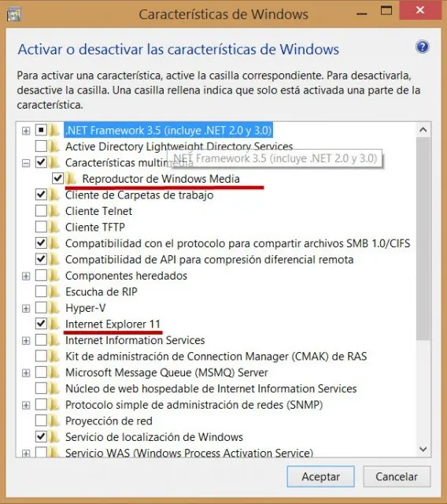Select Active Directory Lightweight Directory Services row
This screenshot has width=447, height=504.
point(179,146)
